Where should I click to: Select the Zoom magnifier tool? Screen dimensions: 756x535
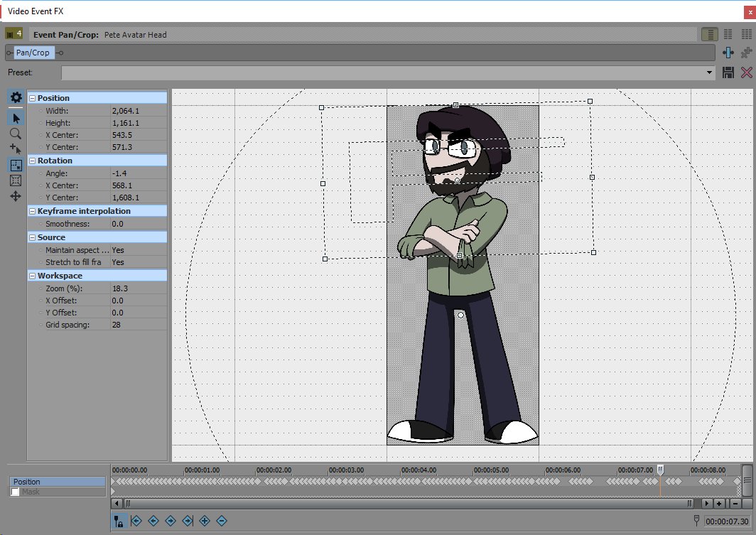(16, 134)
